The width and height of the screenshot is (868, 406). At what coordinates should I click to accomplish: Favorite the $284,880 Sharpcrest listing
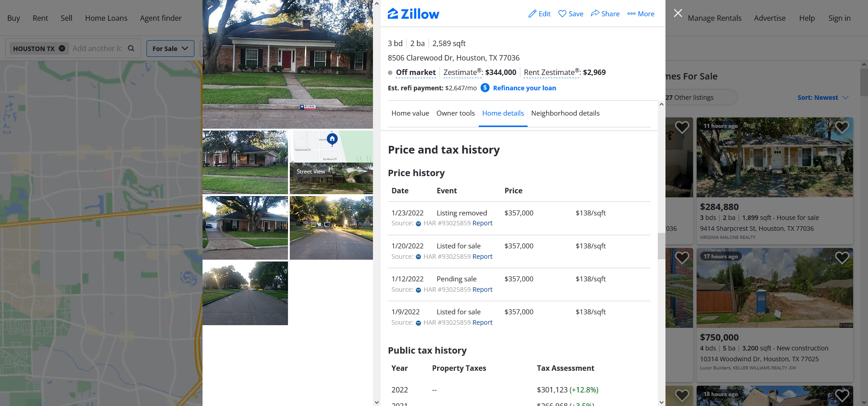coord(842,127)
